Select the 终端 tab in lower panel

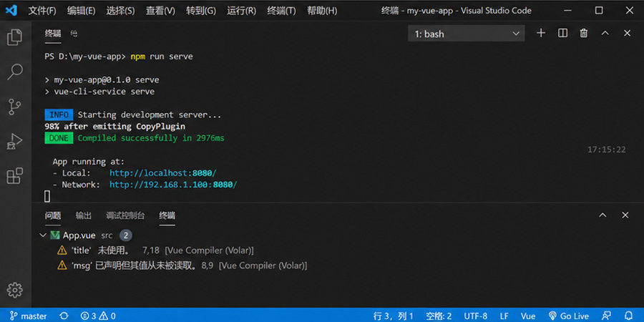[167, 215]
